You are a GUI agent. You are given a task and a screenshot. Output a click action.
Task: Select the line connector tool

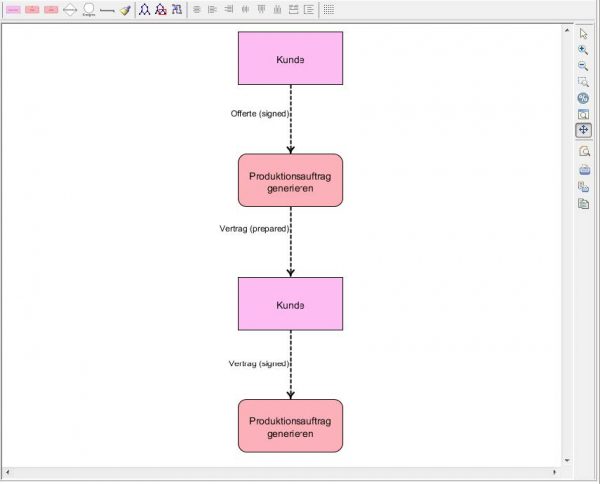point(107,9)
